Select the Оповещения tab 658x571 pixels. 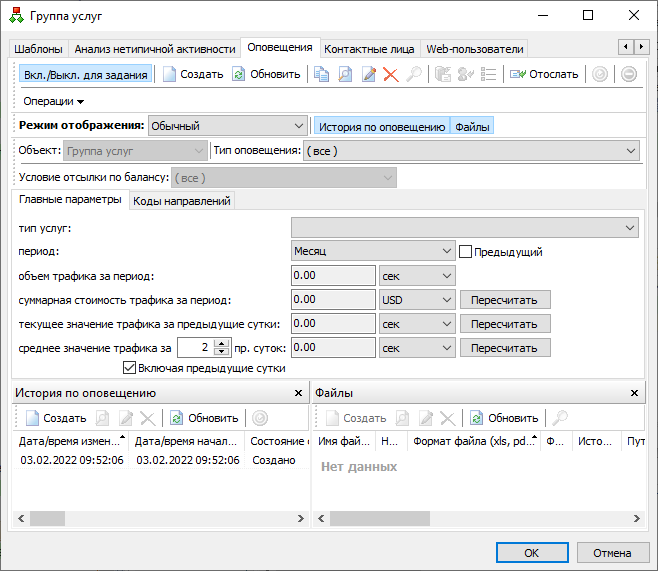click(280, 47)
